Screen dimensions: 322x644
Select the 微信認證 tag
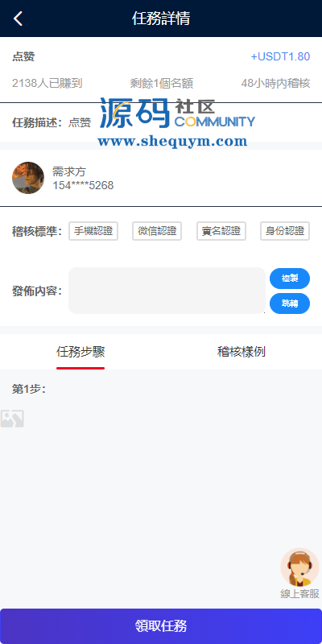pos(157,231)
